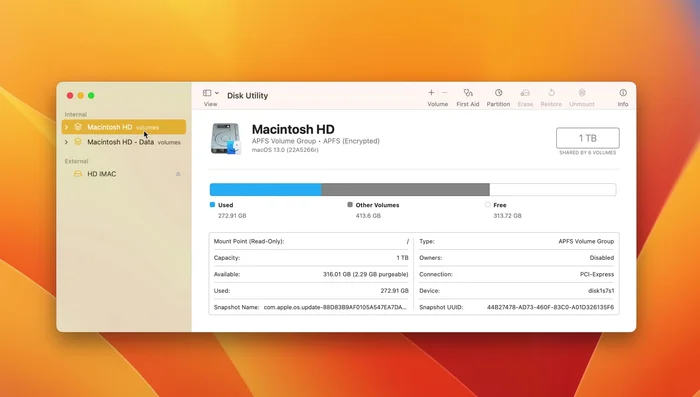This screenshot has height=397, width=700.
Task: Select HD IMAC external disk
Action: click(x=124, y=174)
